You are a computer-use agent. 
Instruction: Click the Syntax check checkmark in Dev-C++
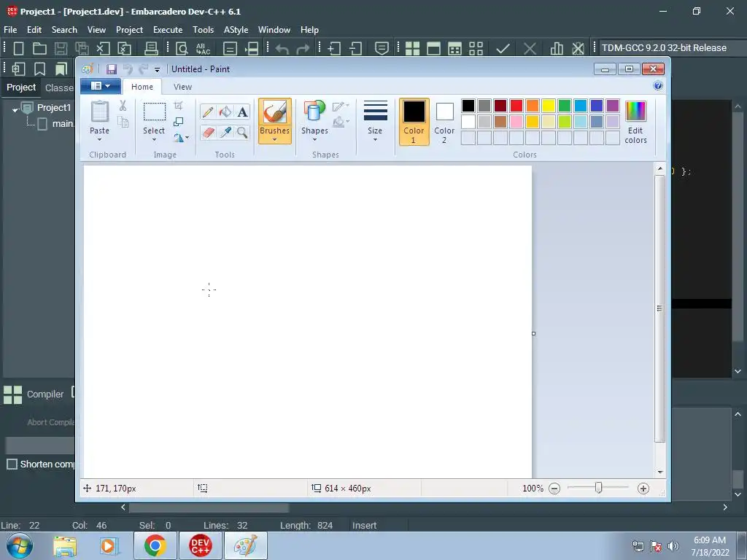click(x=503, y=49)
